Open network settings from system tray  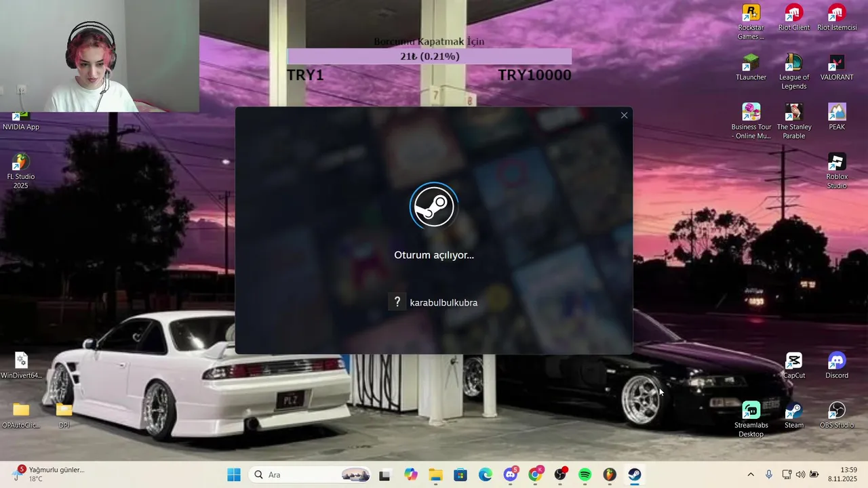coord(787,474)
